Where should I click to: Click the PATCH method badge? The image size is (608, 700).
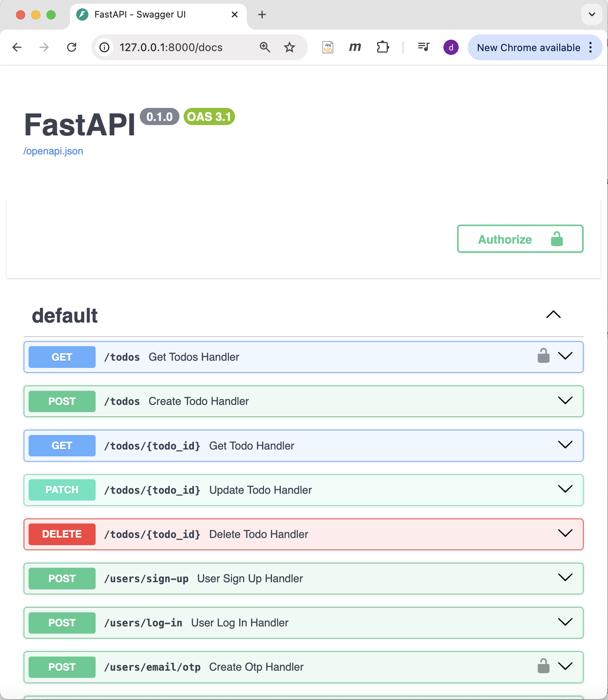pos(62,490)
